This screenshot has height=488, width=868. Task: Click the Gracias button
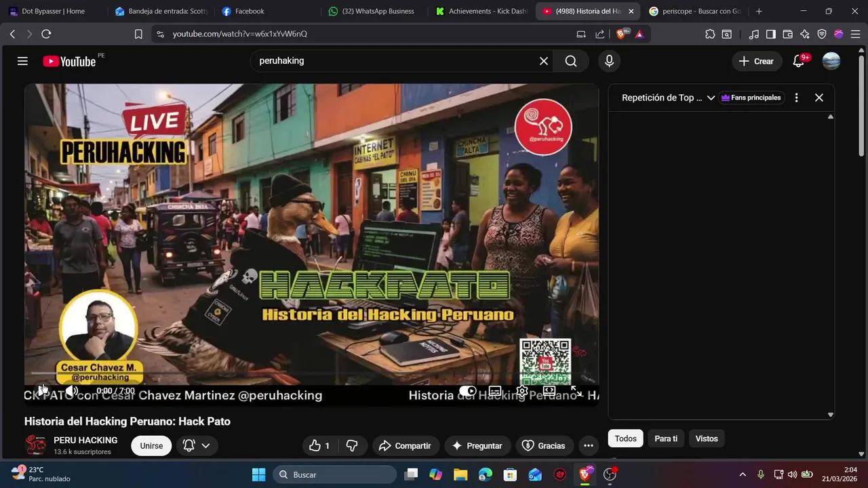point(545,446)
